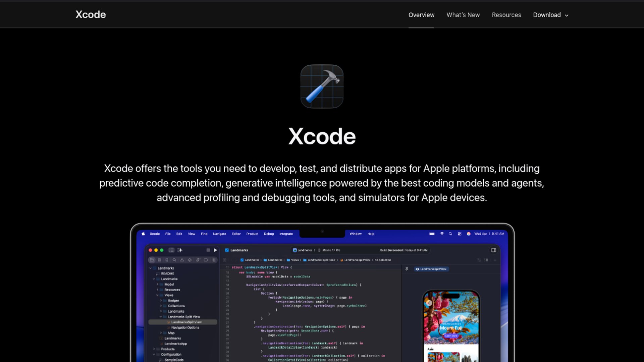Viewport: 644px width, 362px height.
Task: Open the What's New tab
Action: coord(463,15)
